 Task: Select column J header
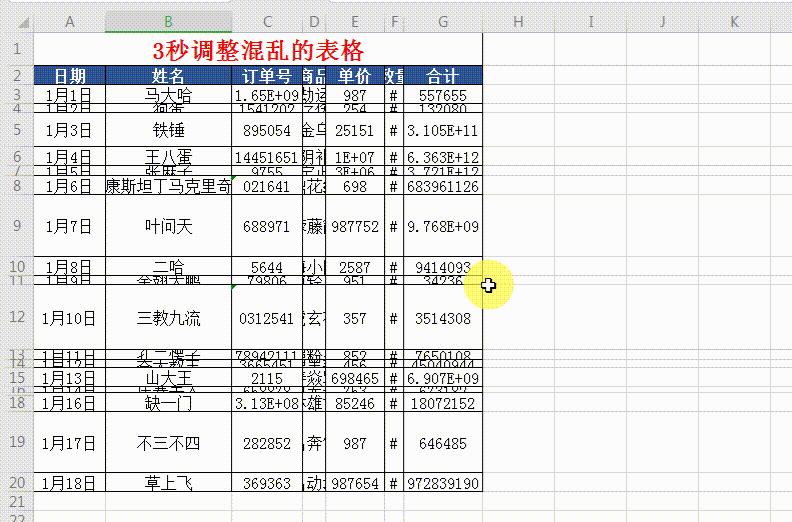pyautogui.click(x=662, y=22)
